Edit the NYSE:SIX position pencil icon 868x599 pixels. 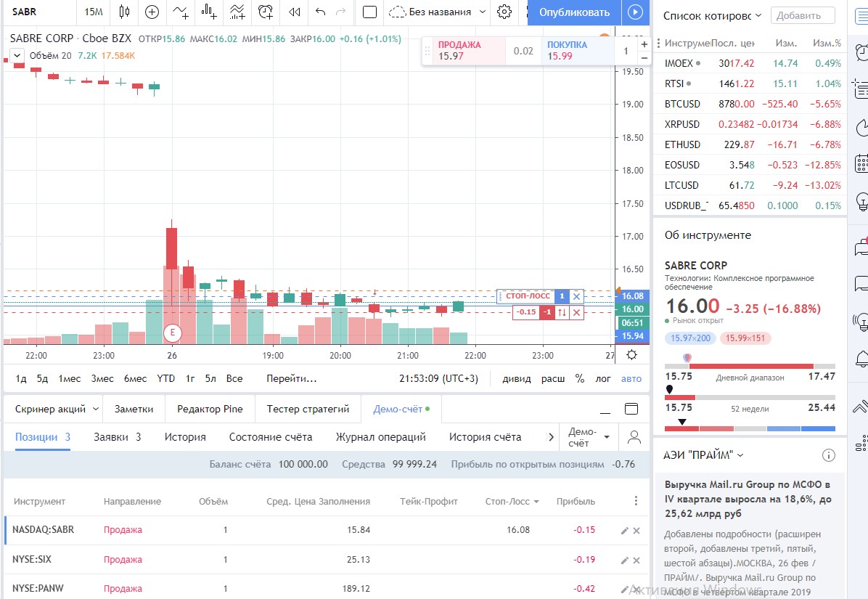click(x=624, y=561)
